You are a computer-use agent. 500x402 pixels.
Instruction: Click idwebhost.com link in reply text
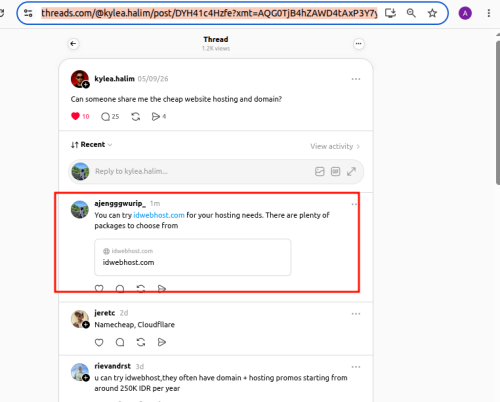coord(159,215)
